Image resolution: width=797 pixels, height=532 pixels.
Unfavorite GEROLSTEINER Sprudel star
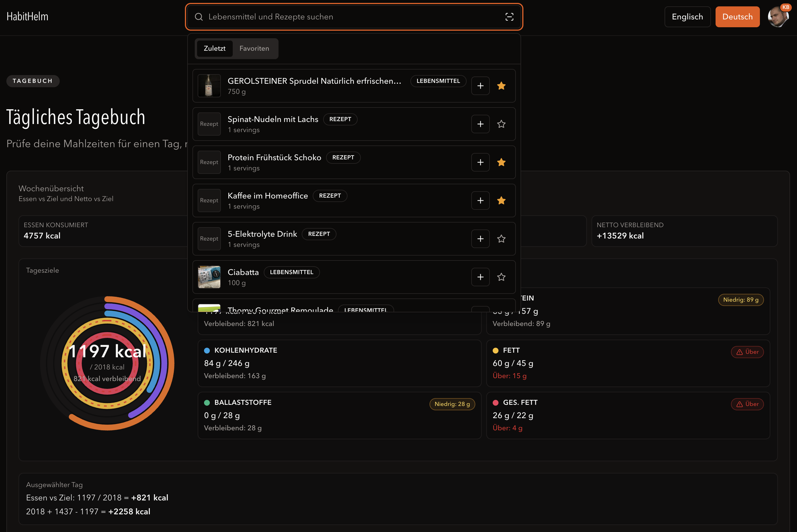tap(501, 86)
